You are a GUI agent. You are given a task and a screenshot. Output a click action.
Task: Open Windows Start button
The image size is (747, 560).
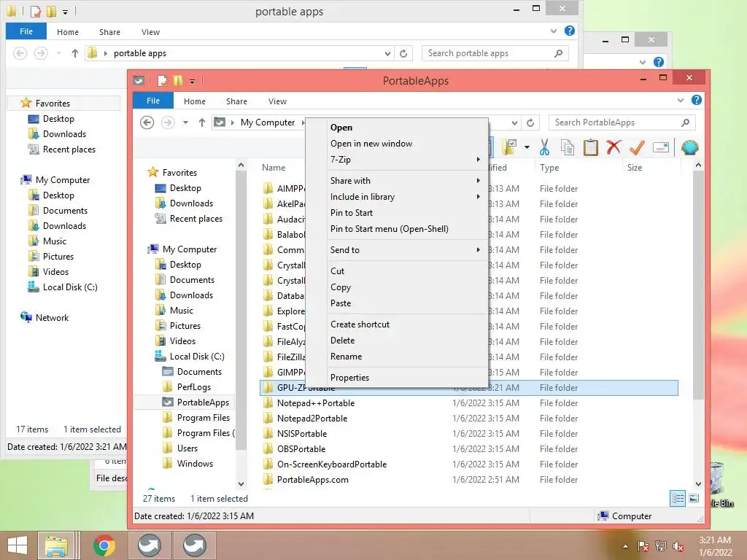pyautogui.click(x=18, y=545)
